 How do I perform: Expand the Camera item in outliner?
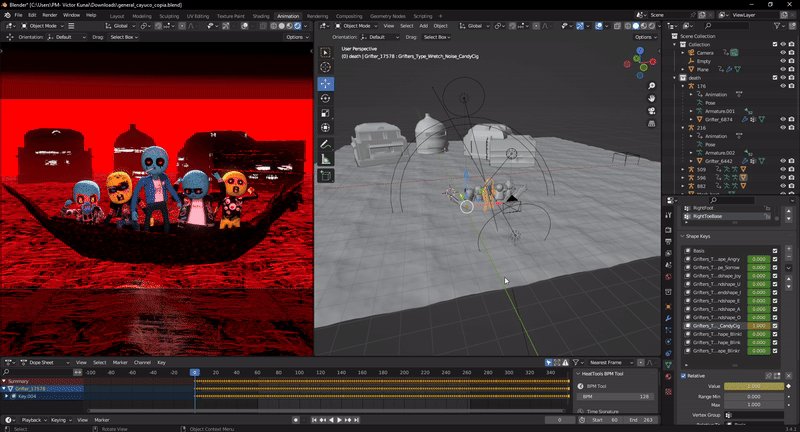[683, 53]
